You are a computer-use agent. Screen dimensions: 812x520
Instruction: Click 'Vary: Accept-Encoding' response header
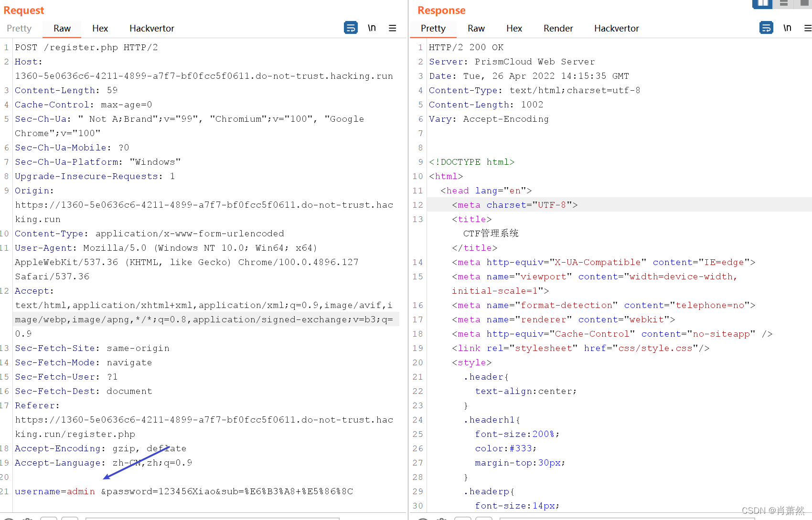coord(489,119)
